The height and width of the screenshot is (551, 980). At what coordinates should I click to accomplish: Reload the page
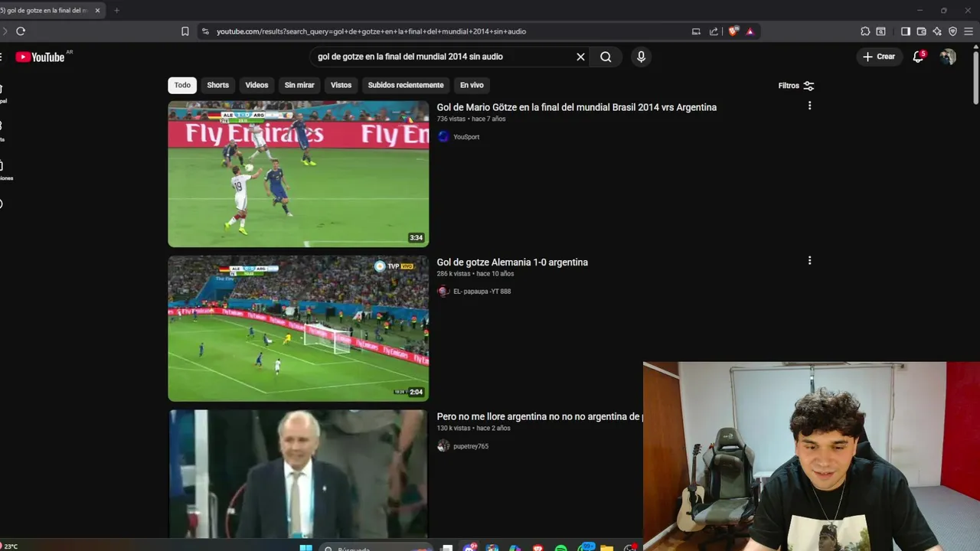(21, 31)
